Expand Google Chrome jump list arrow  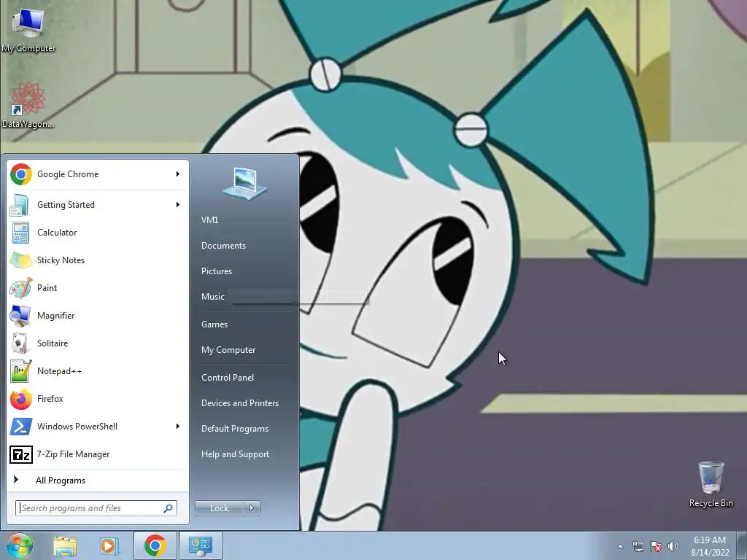[178, 174]
